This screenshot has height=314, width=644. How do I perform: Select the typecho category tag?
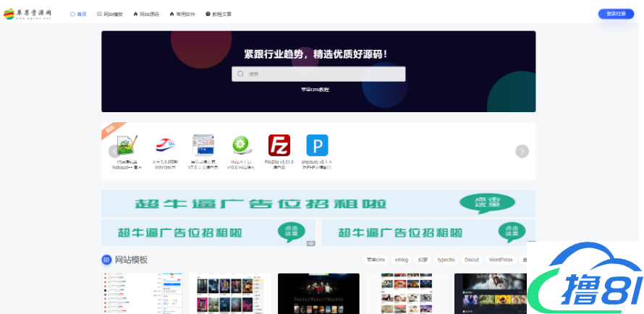pos(446,260)
